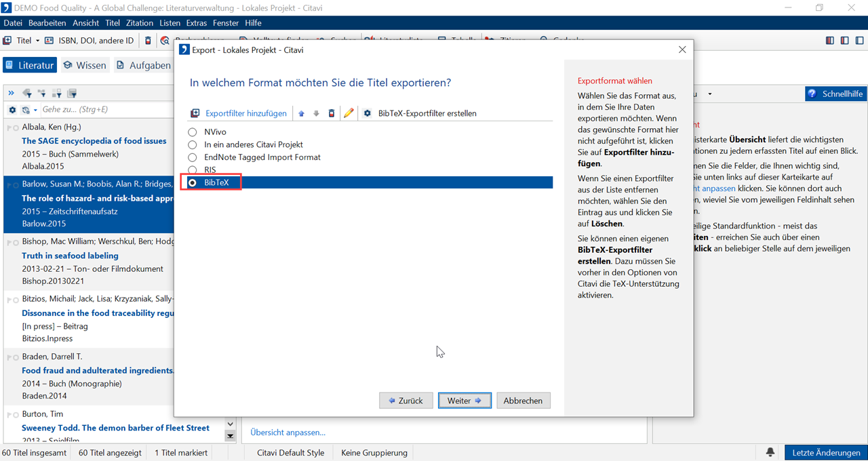Expand the double-chevron in the list toolbar

click(x=11, y=93)
